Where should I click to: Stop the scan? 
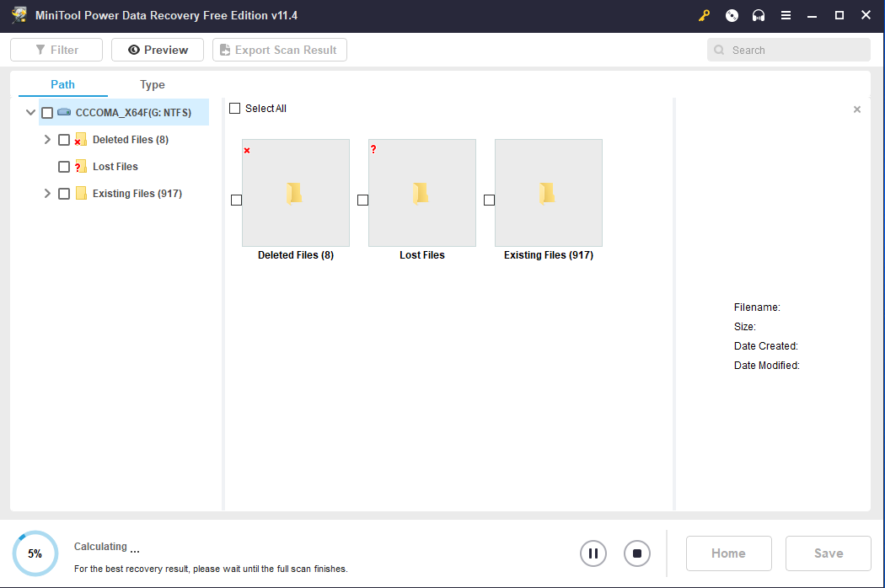tap(636, 553)
